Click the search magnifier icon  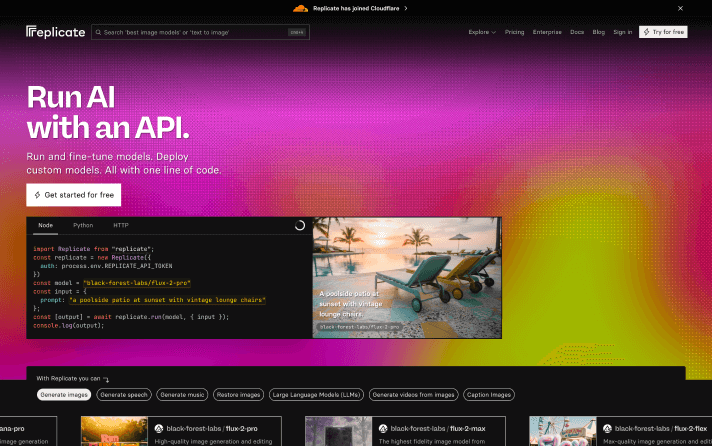98,32
